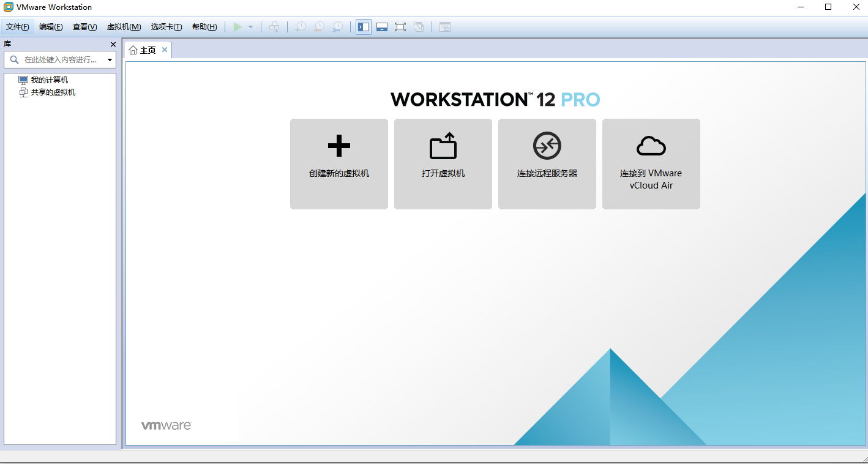Click the 共享的虚拟机 shared icon

point(23,92)
